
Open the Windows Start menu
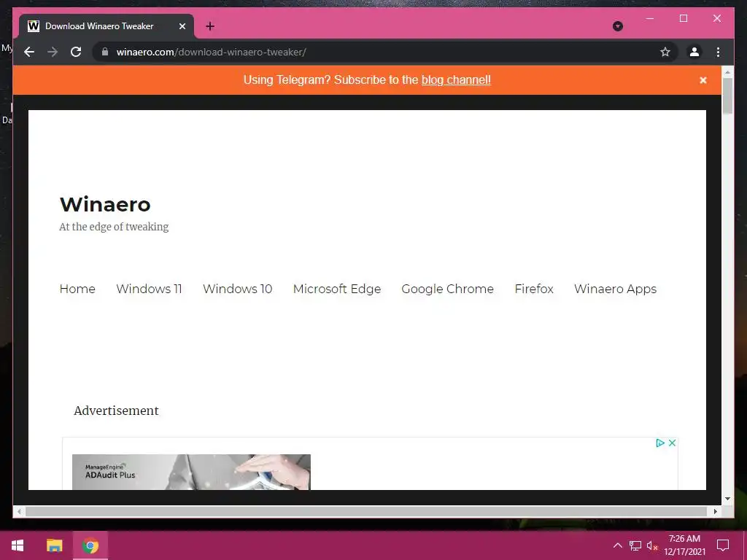pos(18,545)
